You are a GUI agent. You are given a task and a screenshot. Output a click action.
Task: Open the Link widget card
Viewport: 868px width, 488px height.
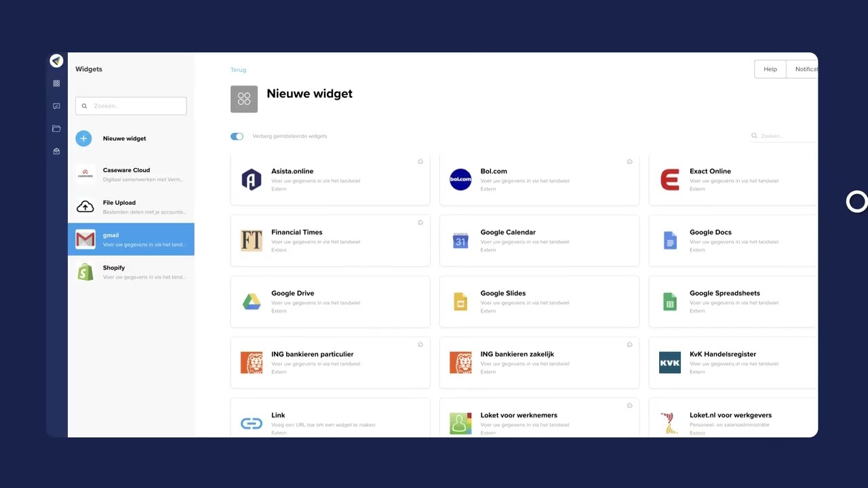tap(330, 418)
